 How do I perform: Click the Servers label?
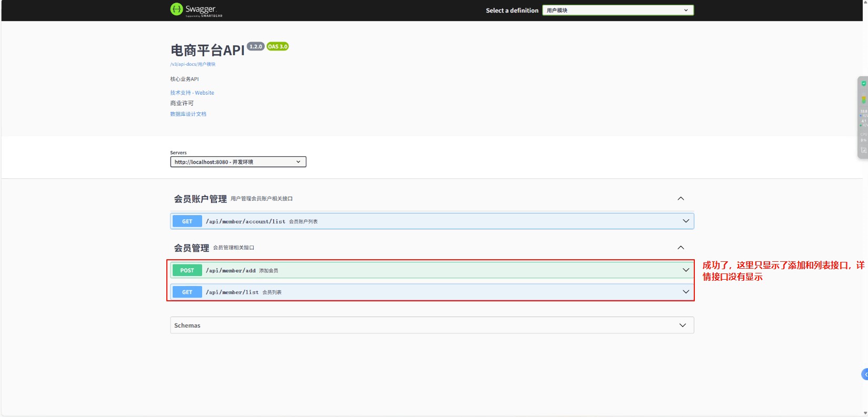178,152
